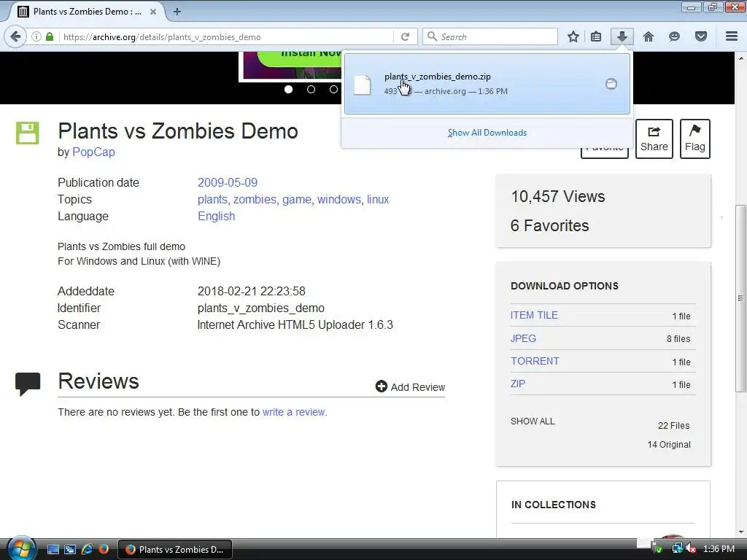
Task: Click the scrollbar up arrow
Action: click(740, 58)
